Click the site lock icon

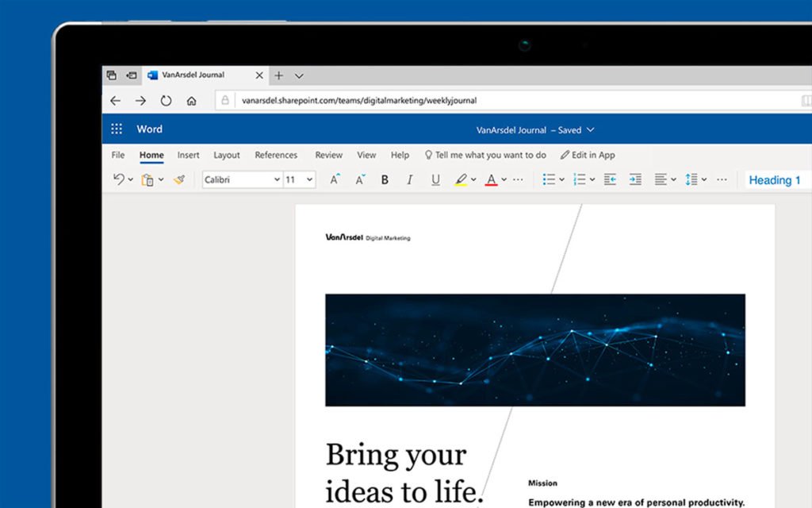(224, 101)
